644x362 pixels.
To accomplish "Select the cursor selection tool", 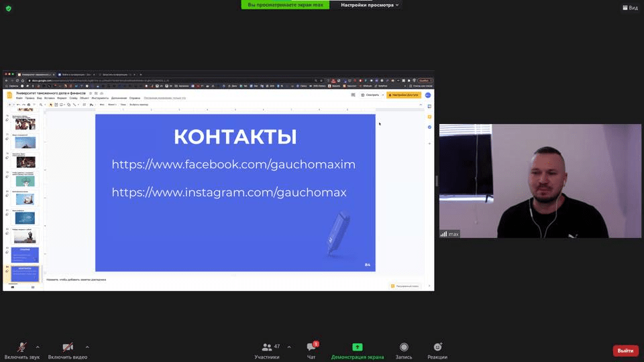I will tap(51, 105).
